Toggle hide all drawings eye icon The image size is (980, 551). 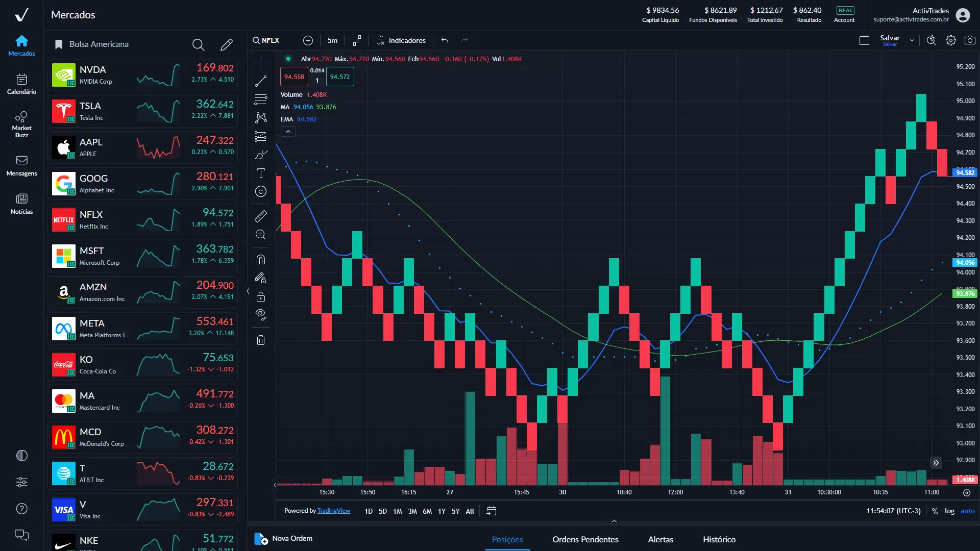261,315
